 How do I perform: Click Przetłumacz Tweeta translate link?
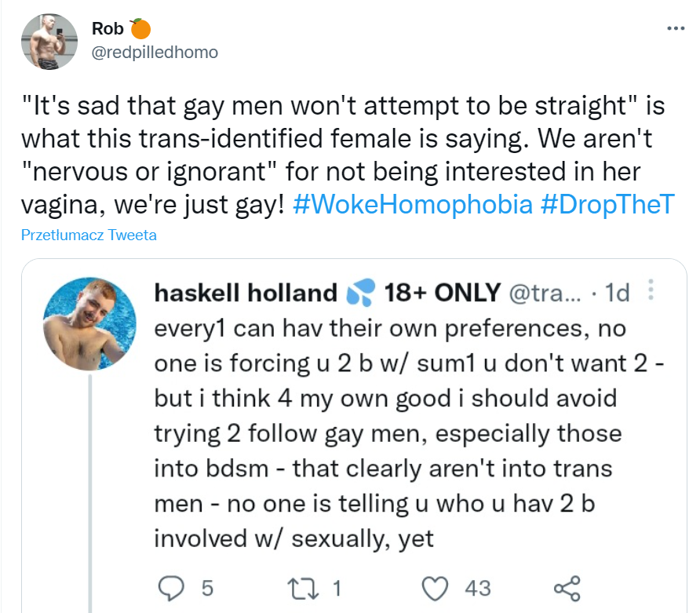coord(89,235)
